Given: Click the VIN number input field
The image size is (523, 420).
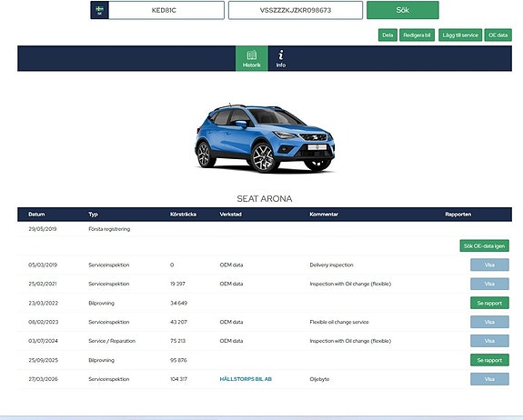Looking at the screenshot, I should [296, 10].
